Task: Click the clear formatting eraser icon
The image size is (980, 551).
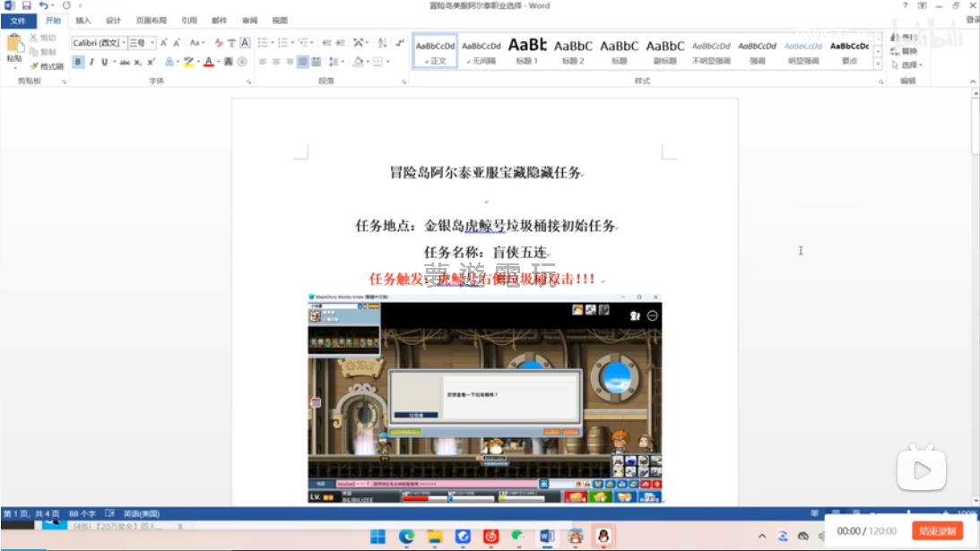Action: tap(218, 42)
